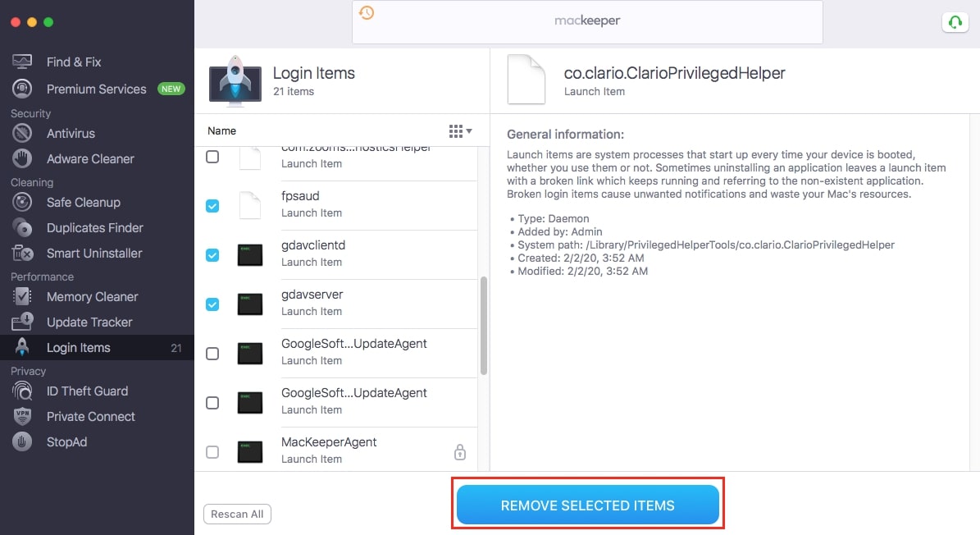Image resolution: width=980 pixels, height=535 pixels.
Task: Click the NEW badge on Premium Services
Action: tap(171, 89)
